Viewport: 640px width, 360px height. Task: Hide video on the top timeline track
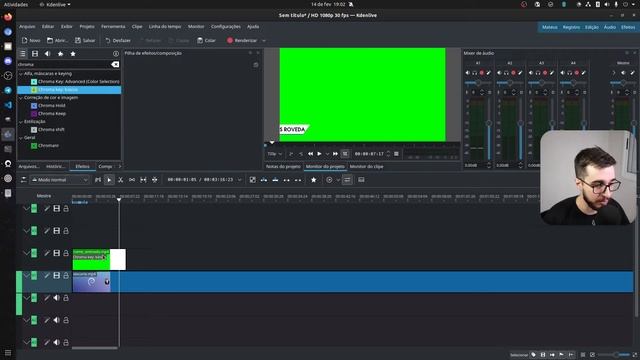[57, 209]
